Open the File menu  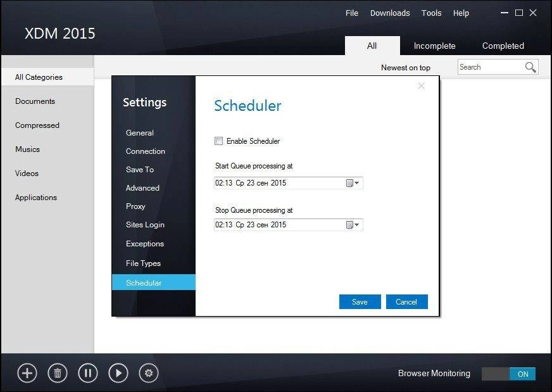[x=352, y=13]
